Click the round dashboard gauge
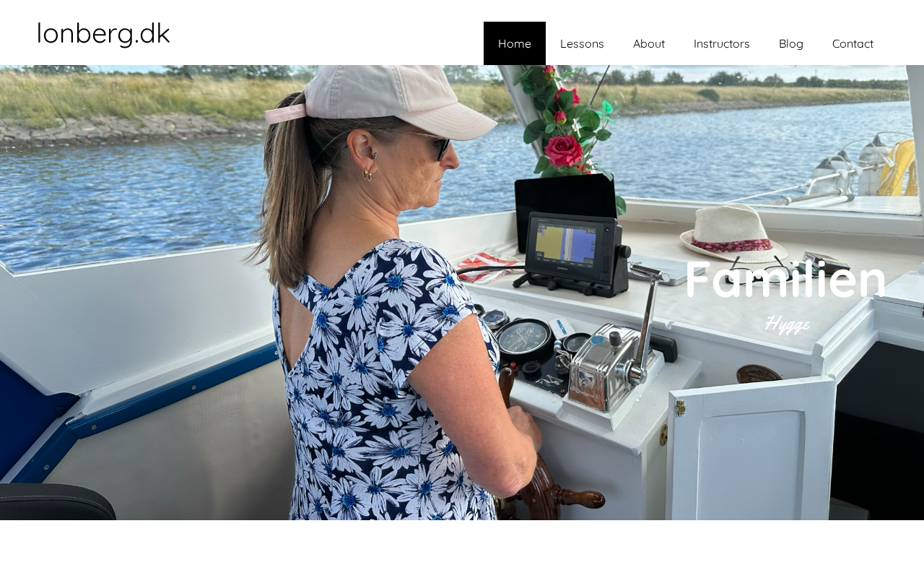The width and height of the screenshot is (924, 578). pyautogui.click(x=524, y=339)
